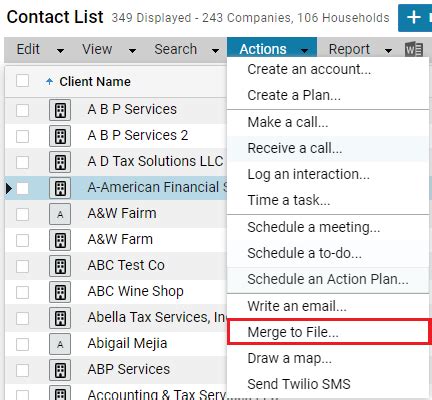Image resolution: width=432 pixels, height=400 pixels.
Task: Click sort arrow beside Client Name header
Action: pos(49,81)
